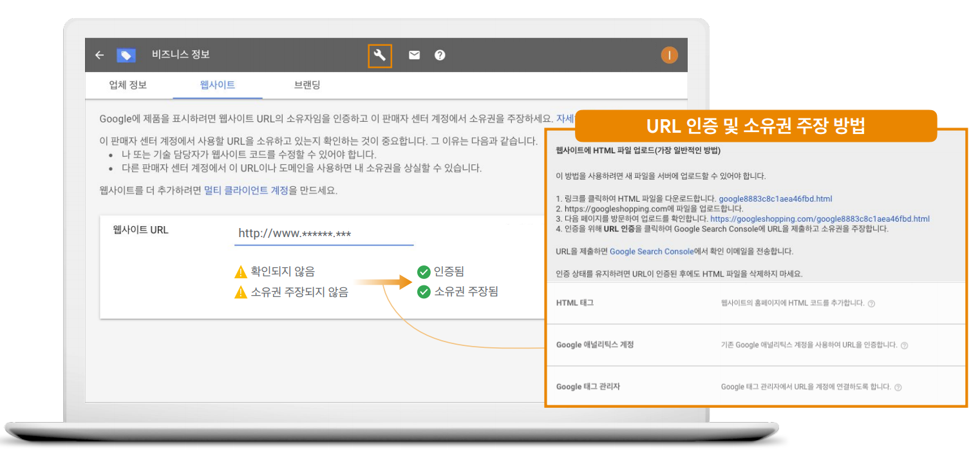The image size is (980, 451).
Task: Select the 웹사이트 tab
Action: point(218,85)
